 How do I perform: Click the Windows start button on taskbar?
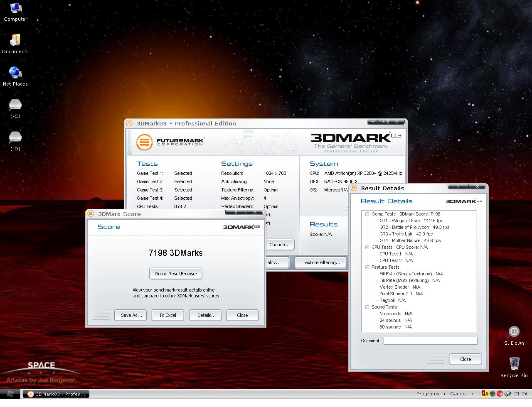tap(10, 394)
